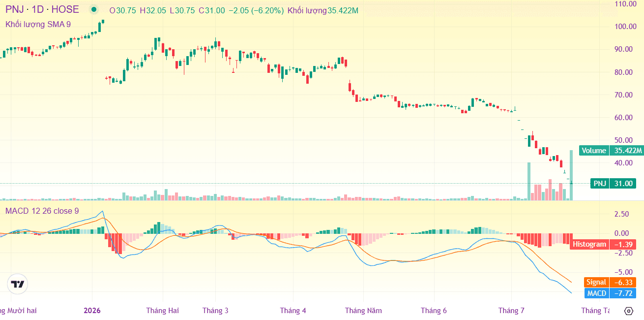Select the MACD 12 26 close 9 legend
This screenshot has width=644, height=320.
pos(42,211)
